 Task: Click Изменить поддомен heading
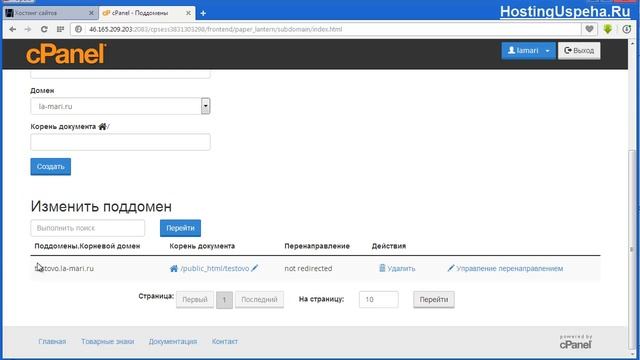(x=101, y=207)
